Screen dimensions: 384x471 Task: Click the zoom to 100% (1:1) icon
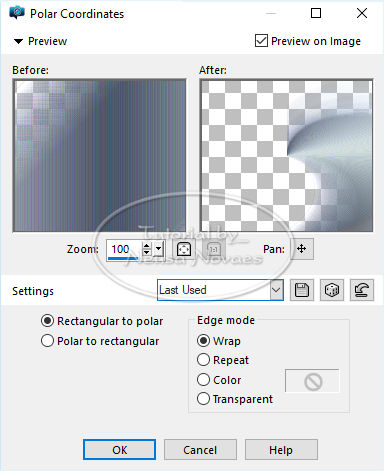click(x=214, y=249)
